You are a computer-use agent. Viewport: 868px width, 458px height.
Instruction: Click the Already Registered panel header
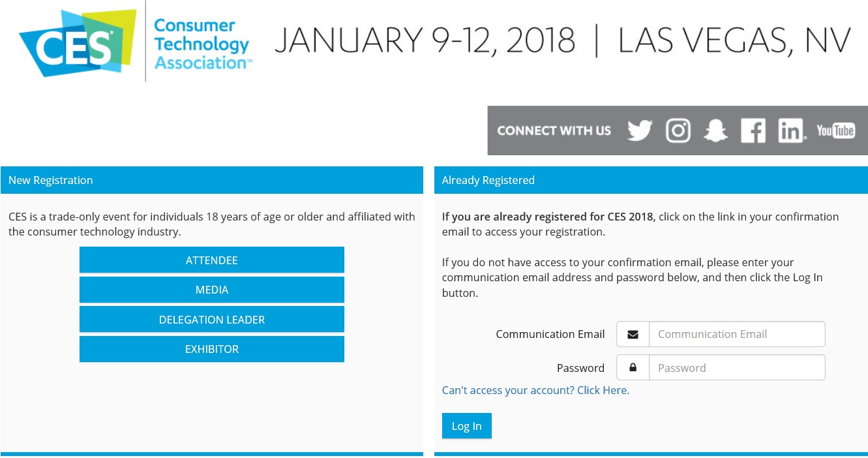[651, 180]
